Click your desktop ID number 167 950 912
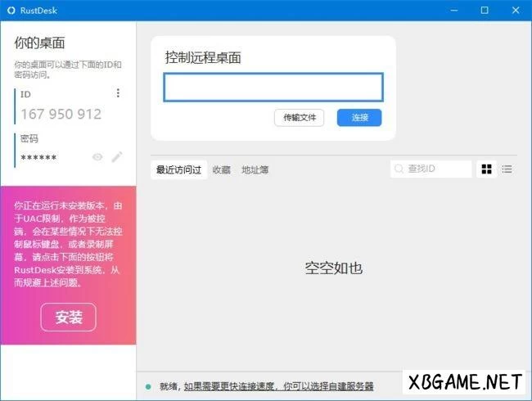The width and height of the screenshot is (532, 401). 61,115
